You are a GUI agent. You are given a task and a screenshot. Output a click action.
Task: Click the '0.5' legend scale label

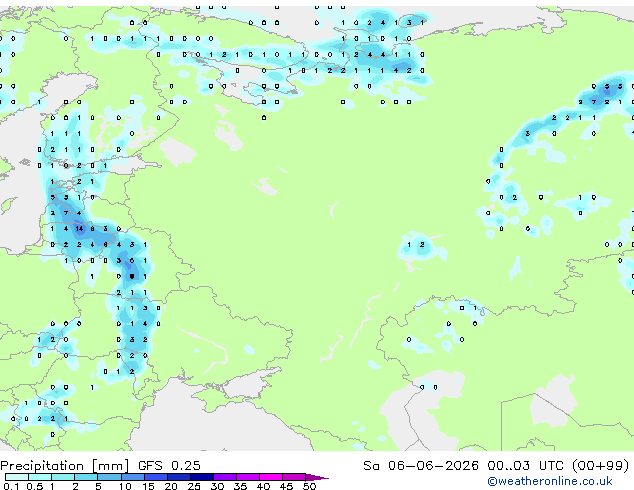pos(35,486)
